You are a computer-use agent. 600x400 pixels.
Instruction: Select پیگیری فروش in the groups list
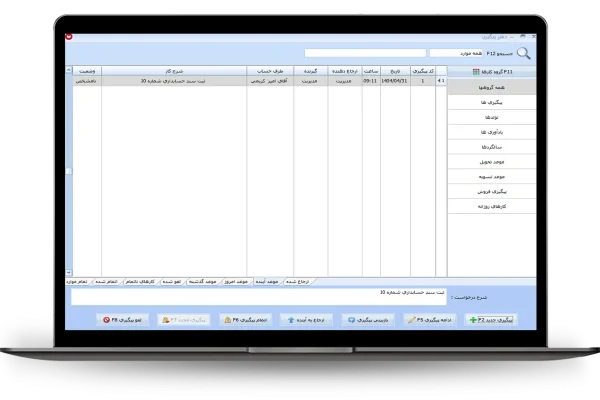pyautogui.click(x=490, y=189)
